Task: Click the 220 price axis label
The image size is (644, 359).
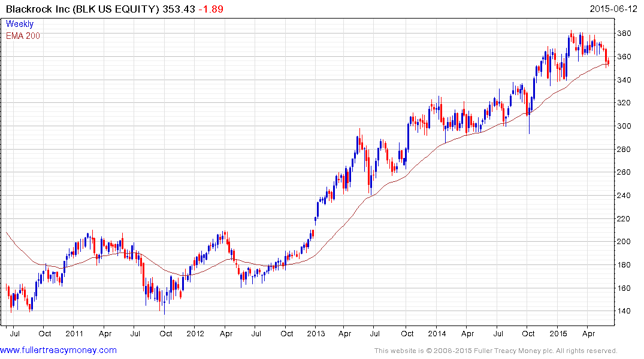Action: pos(624,218)
